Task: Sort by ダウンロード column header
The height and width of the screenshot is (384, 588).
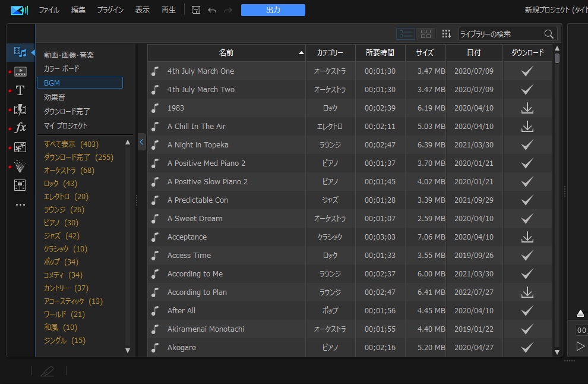Action: pos(527,52)
